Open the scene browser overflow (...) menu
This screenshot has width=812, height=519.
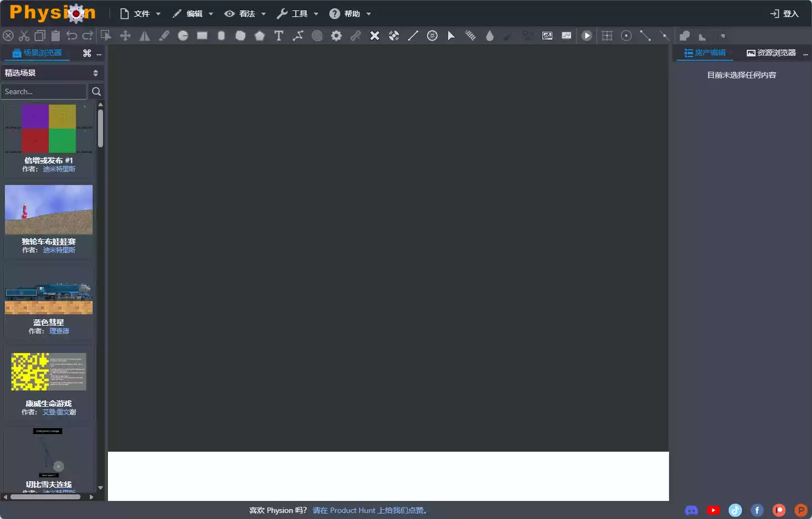[x=99, y=53]
